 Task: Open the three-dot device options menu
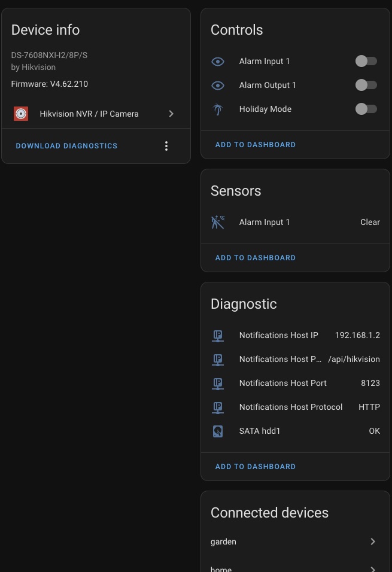point(166,146)
